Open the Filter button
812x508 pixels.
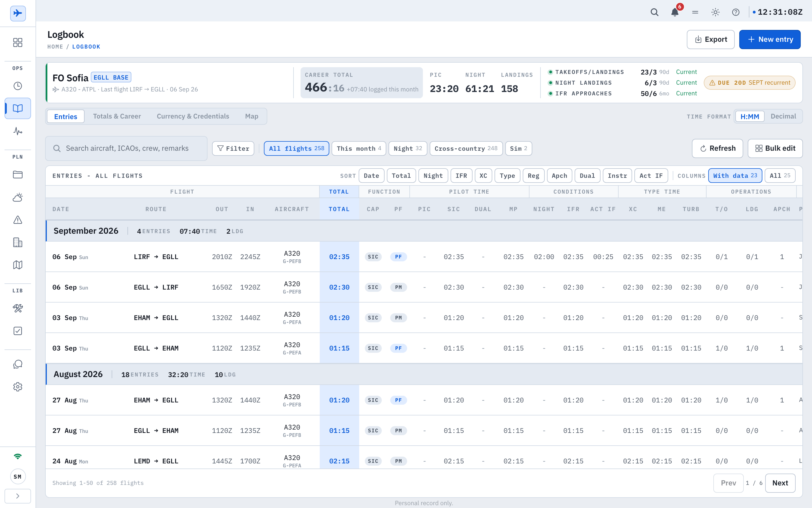pyautogui.click(x=233, y=148)
